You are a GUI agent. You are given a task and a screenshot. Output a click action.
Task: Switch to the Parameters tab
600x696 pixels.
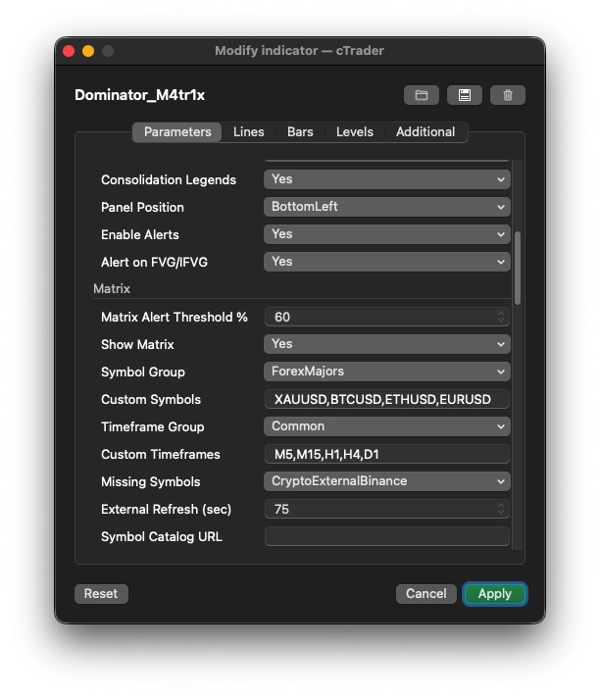[x=177, y=132]
